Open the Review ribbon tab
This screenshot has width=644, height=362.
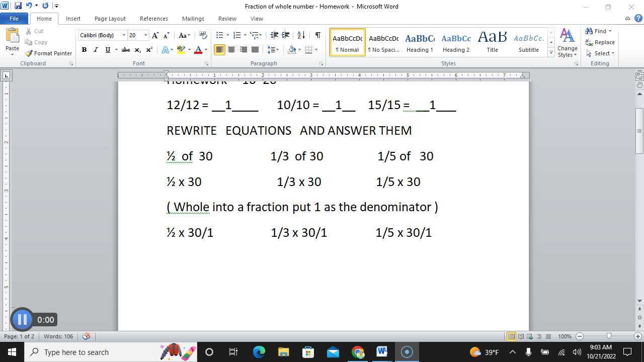[227, 19]
